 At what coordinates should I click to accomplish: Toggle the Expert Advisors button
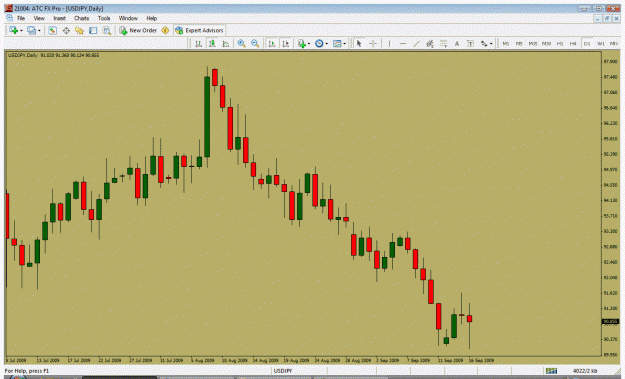pos(199,30)
